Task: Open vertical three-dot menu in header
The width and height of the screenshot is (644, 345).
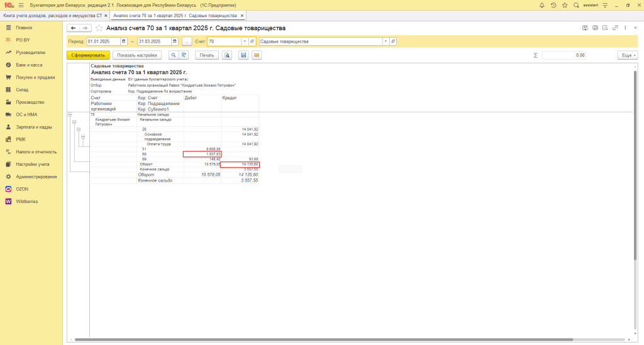Action: 626,28
